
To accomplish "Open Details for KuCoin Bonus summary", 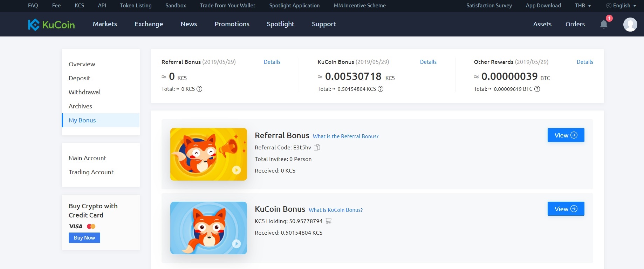I will (x=429, y=62).
